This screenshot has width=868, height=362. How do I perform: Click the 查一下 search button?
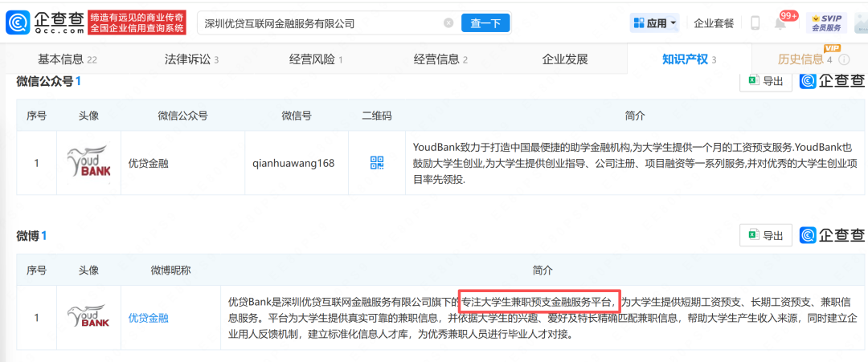pyautogui.click(x=485, y=23)
